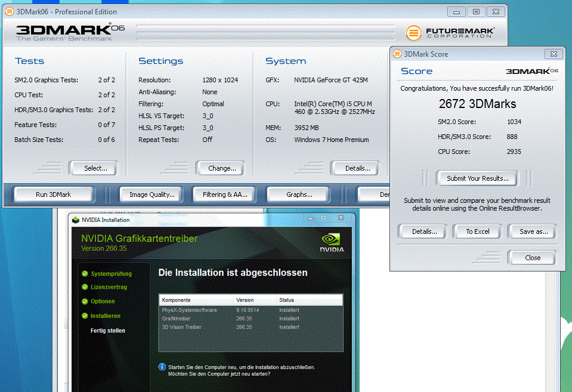This screenshot has width=572, height=392.
Task: Start the benchmark with Run 3DMark
Action: click(x=53, y=195)
